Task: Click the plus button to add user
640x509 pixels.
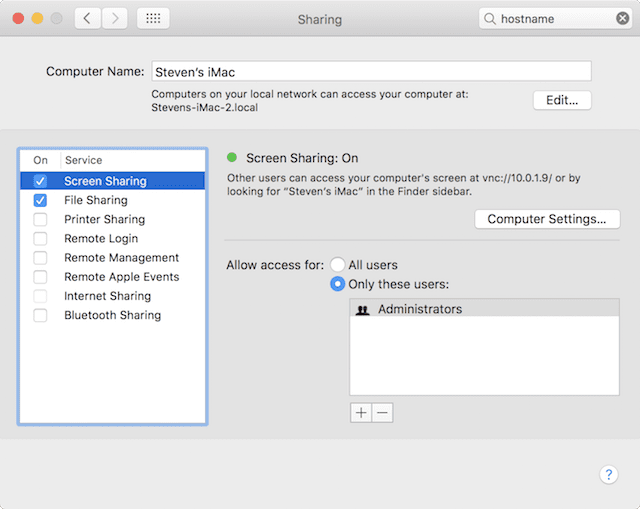Action: [360, 412]
